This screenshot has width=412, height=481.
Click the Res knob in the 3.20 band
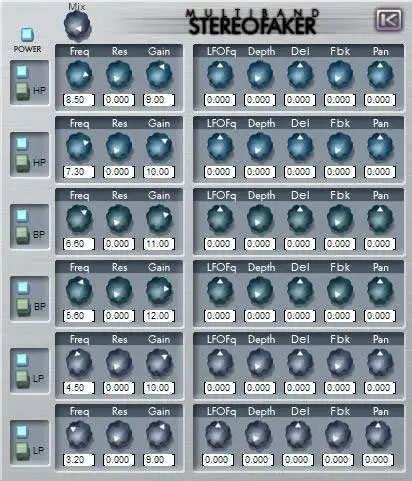pos(119,435)
